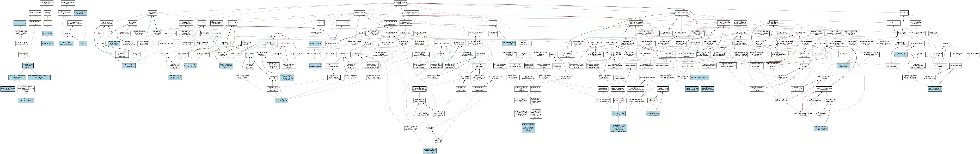Click the blue 'hydrolase activity' node
The image size is (980, 154).
20,23
